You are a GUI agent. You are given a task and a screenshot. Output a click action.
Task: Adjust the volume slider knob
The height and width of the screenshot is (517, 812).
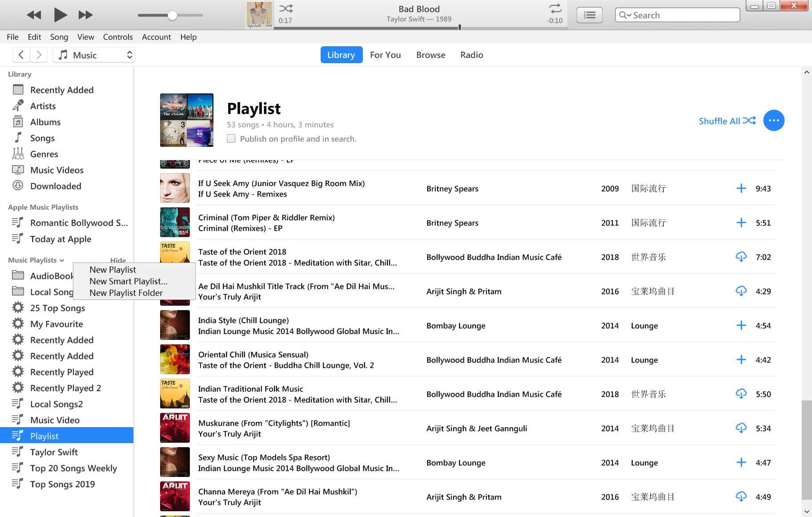[172, 16]
